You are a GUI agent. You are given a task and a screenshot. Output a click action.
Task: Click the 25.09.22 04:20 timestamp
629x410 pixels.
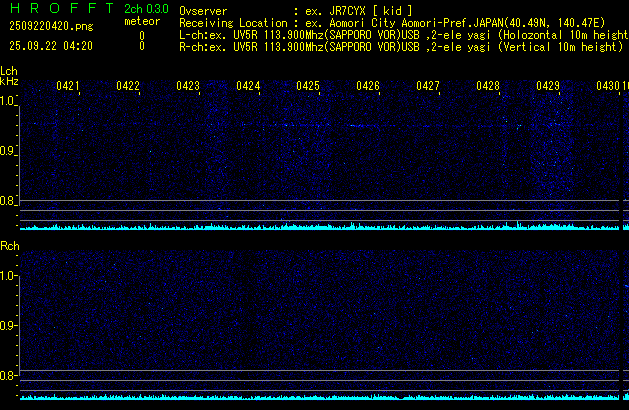51,46
